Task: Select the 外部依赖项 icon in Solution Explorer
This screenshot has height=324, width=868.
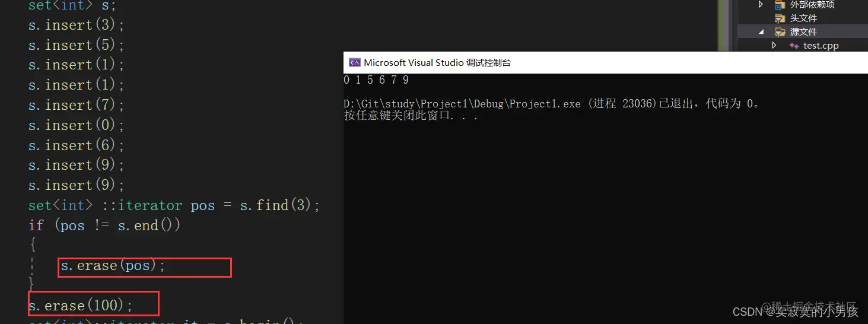Action: click(x=780, y=5)
